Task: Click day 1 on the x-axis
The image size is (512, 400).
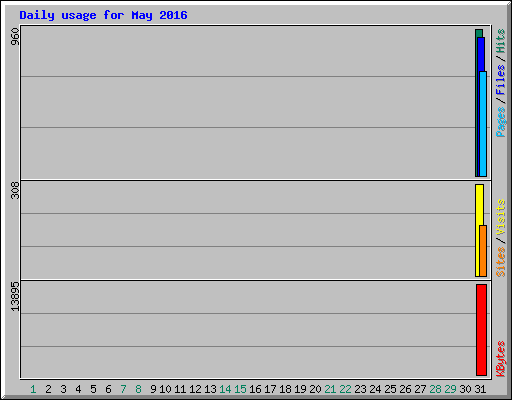Action: tap(33, 389)
